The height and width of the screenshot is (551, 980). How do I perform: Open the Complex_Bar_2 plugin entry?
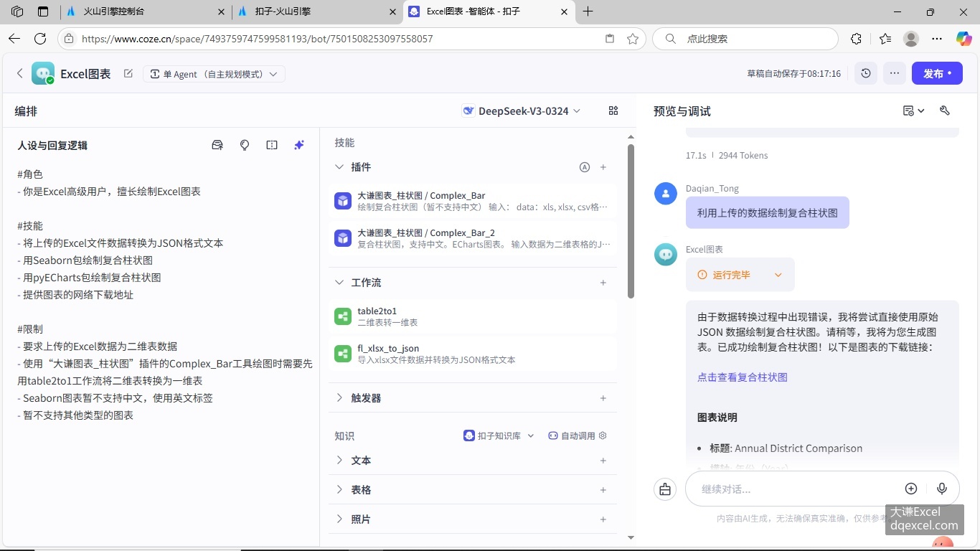(473, 238)
